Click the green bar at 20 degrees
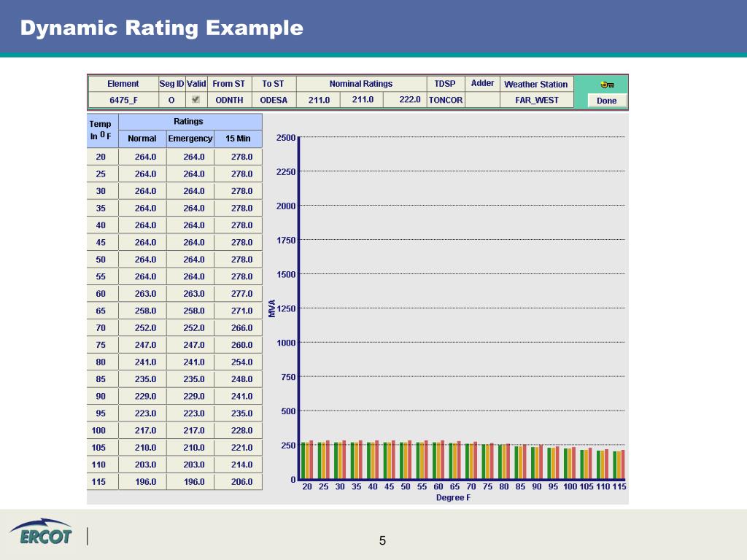747x560 pixels. coord(303,461)
